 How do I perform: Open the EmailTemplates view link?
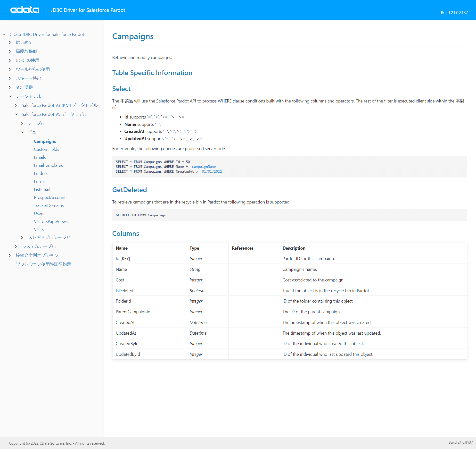[x=48, y=165]
